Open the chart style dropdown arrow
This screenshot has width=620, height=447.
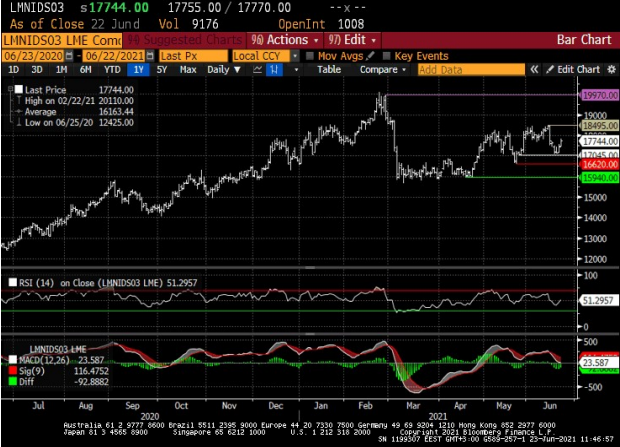click(296, 70)
